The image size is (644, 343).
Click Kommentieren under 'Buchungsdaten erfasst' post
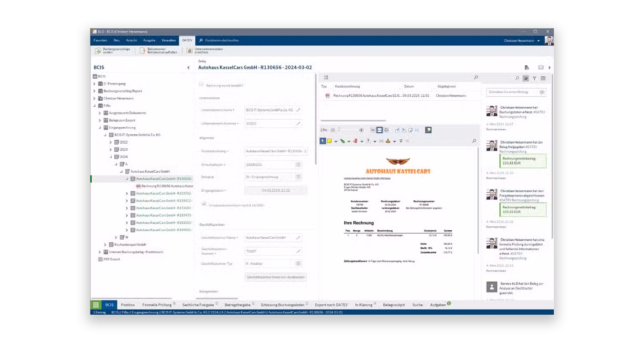(x=496, y=129)
